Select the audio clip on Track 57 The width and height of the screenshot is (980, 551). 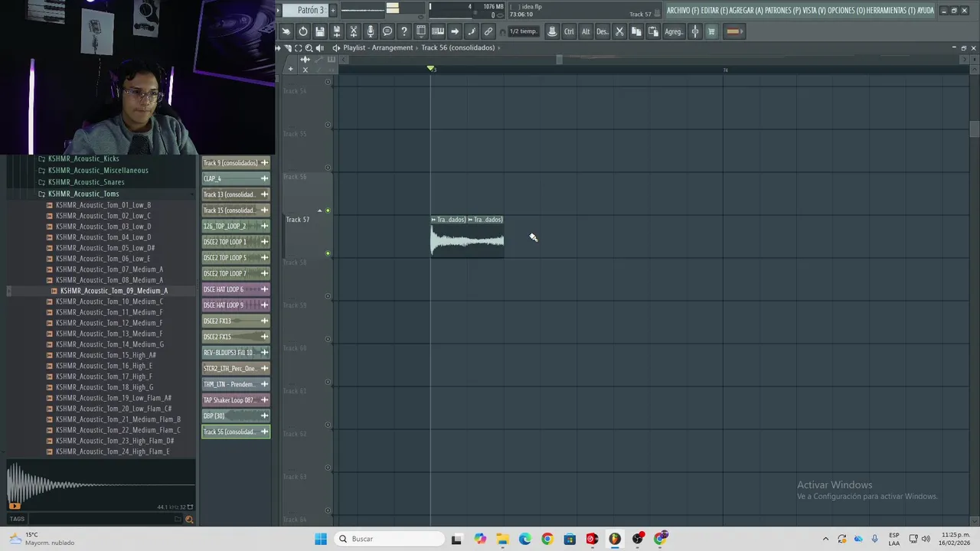467,236
